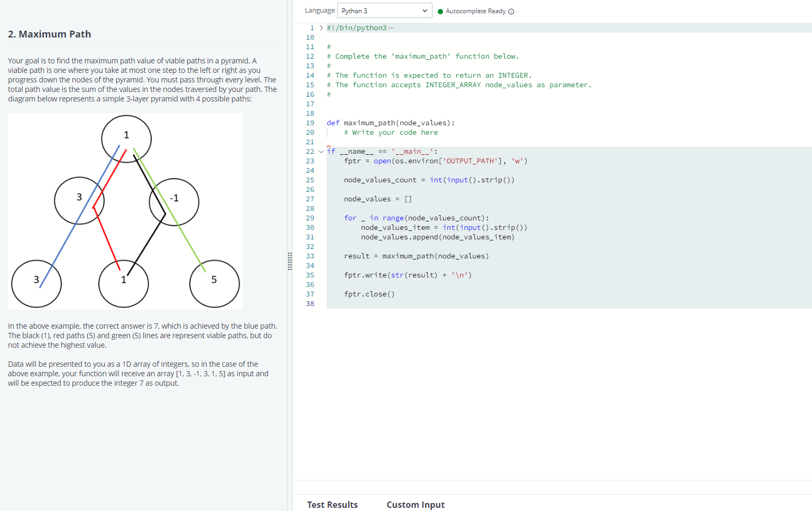812x511 pixels.
Task: Switch to the Custom Input tab
Action: [416, 505]
